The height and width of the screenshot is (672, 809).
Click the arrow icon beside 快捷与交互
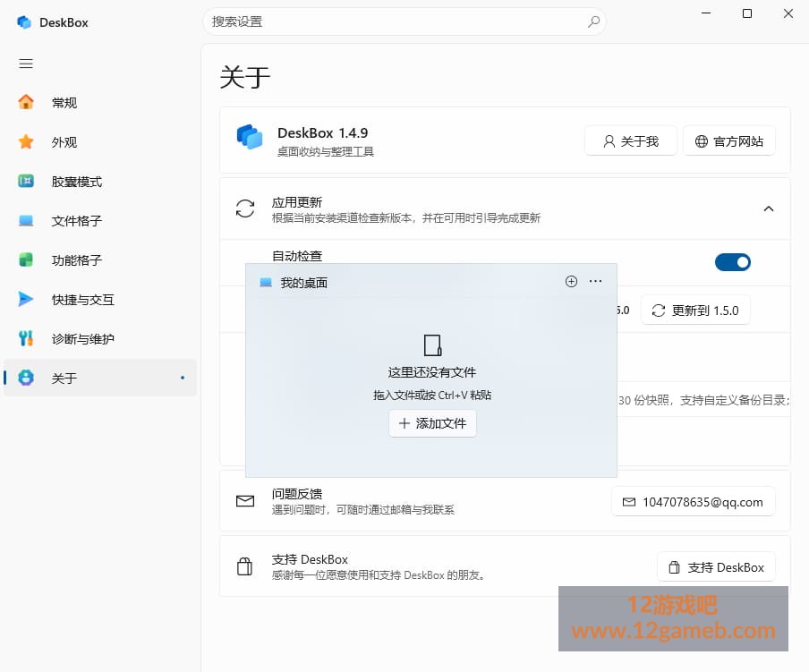(x=26, y=299)
